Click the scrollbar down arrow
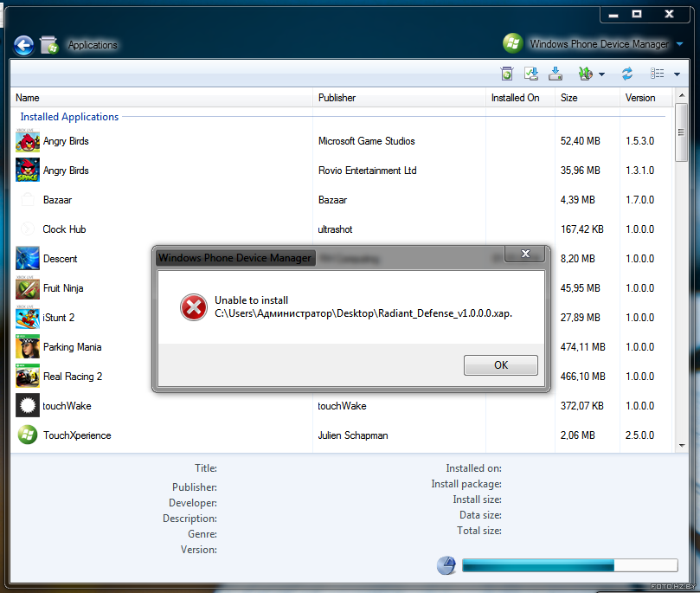 point(681,445)
